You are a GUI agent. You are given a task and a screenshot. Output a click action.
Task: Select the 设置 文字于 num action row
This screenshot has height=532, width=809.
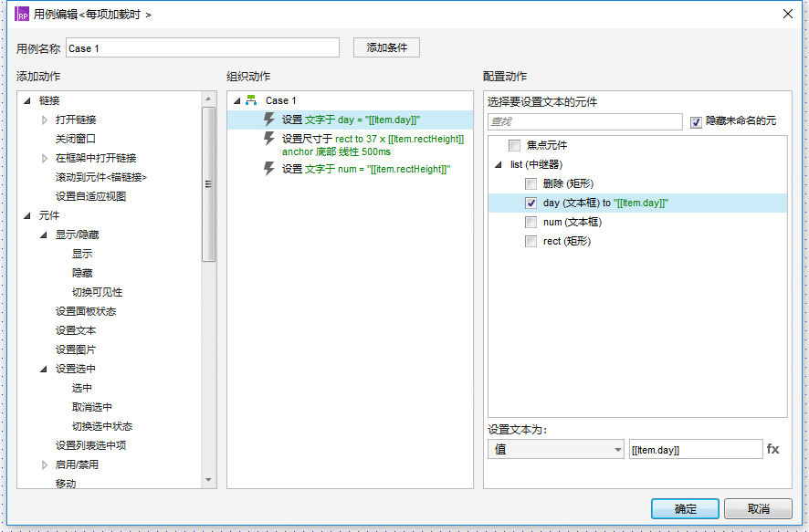click(x=351, y=169)
